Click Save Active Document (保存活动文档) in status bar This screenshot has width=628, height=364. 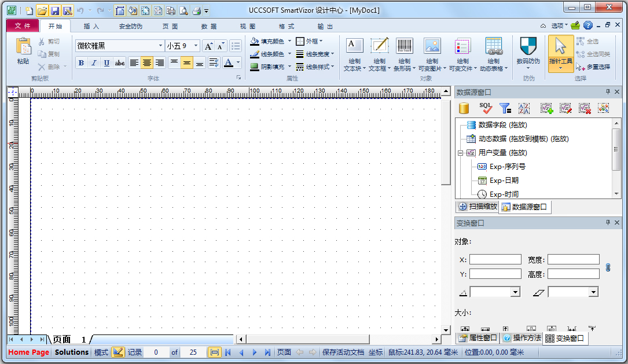click(343, 352)
